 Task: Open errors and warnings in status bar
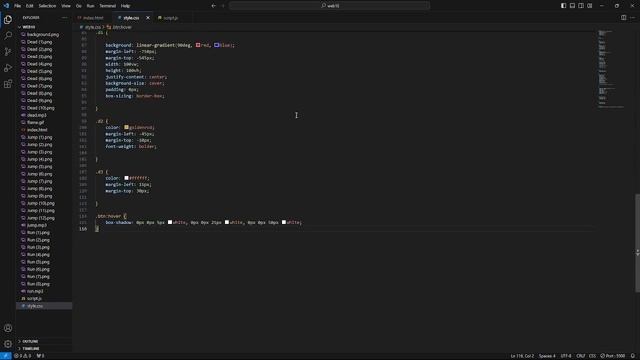22,356
